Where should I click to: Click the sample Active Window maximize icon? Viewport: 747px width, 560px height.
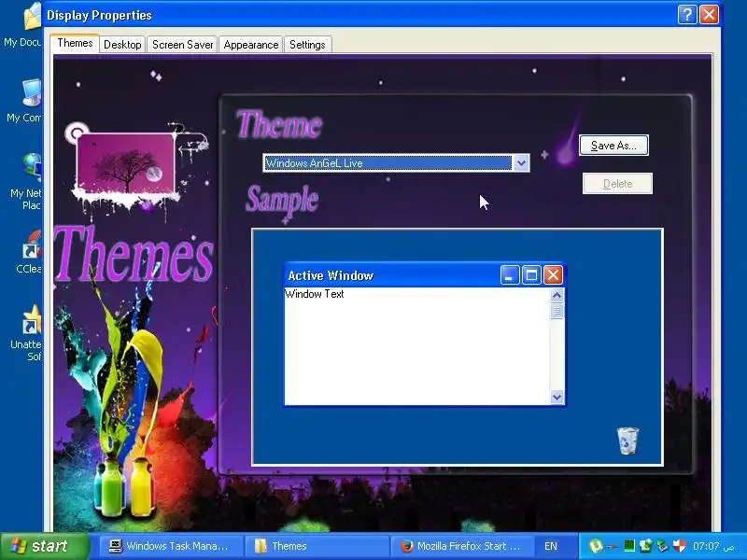[x=531, y=275]
